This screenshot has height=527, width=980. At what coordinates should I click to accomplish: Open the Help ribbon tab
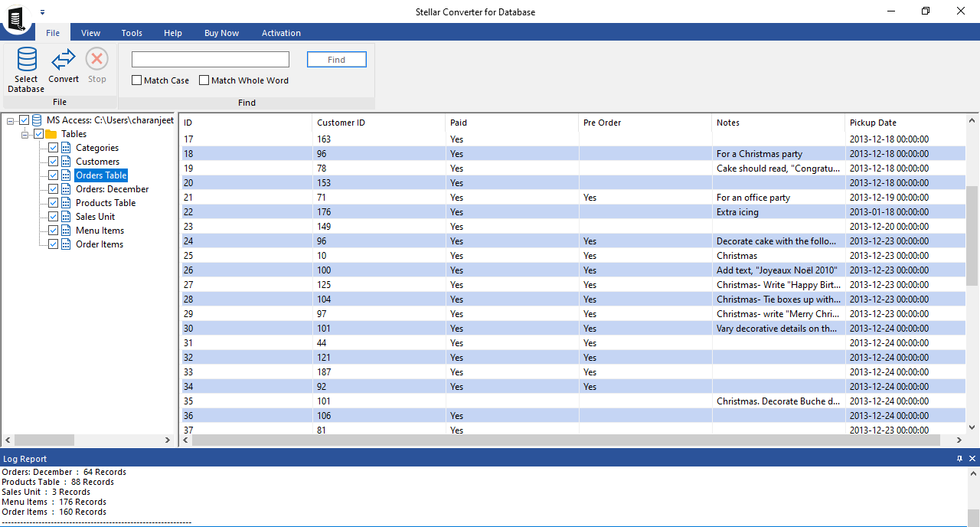click(x=173, y=33)
